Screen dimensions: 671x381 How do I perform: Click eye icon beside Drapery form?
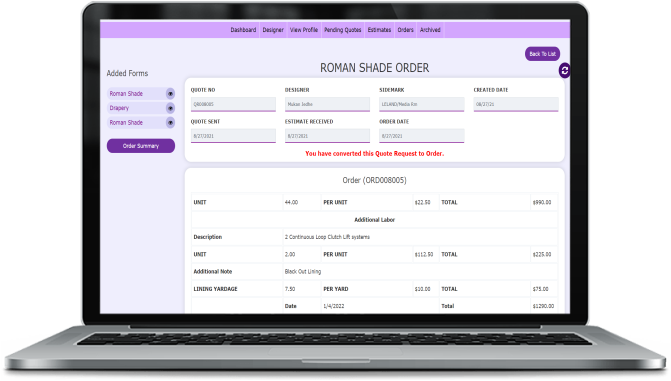(170, 108)
